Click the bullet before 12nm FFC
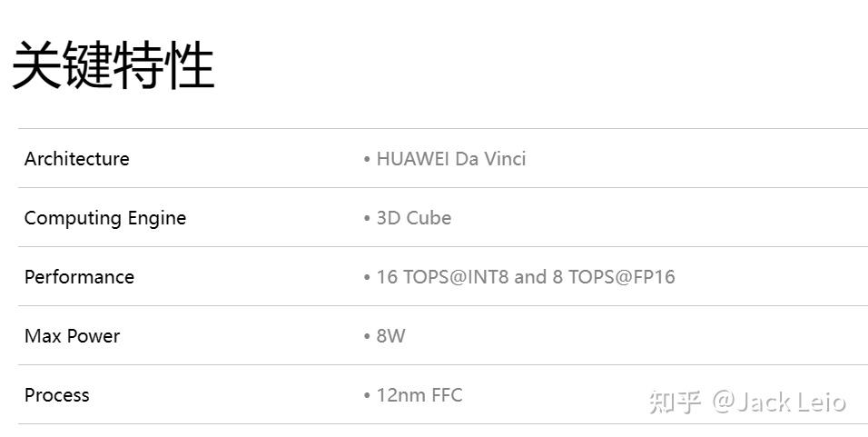868x437 pixels. tap(367, 396)
